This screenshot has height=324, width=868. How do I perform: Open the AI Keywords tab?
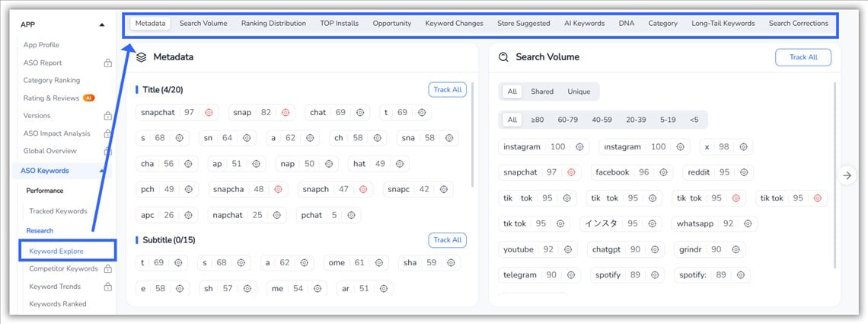[x=584, y=24]
